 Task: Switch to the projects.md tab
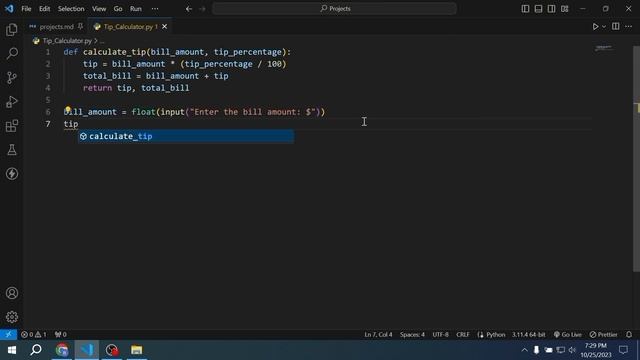pos(56,27)
